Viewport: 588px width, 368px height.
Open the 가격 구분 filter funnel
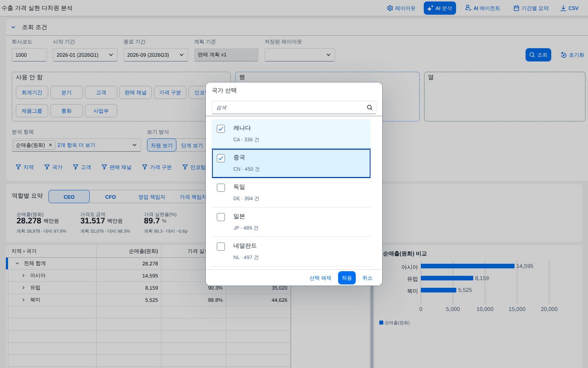(157, 167)
